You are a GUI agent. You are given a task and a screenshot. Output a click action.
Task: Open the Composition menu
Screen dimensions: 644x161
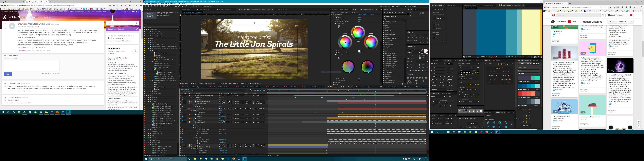coord(155,4)
